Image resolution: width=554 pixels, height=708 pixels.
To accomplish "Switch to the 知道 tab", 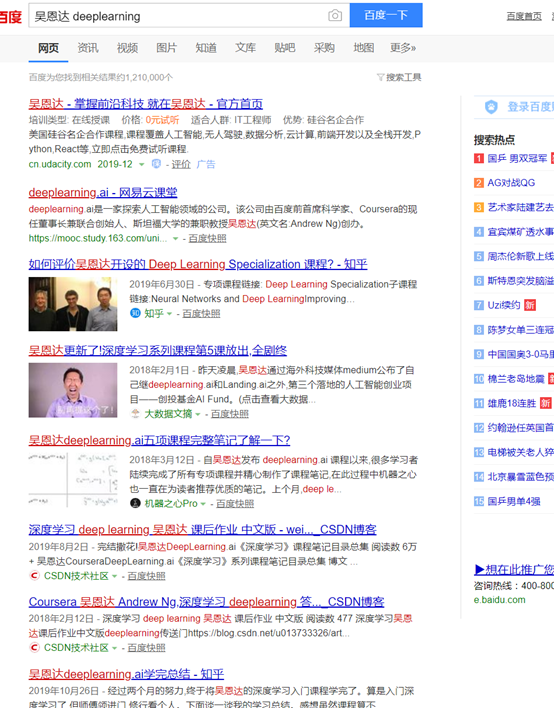I will (x=206, y=48).
